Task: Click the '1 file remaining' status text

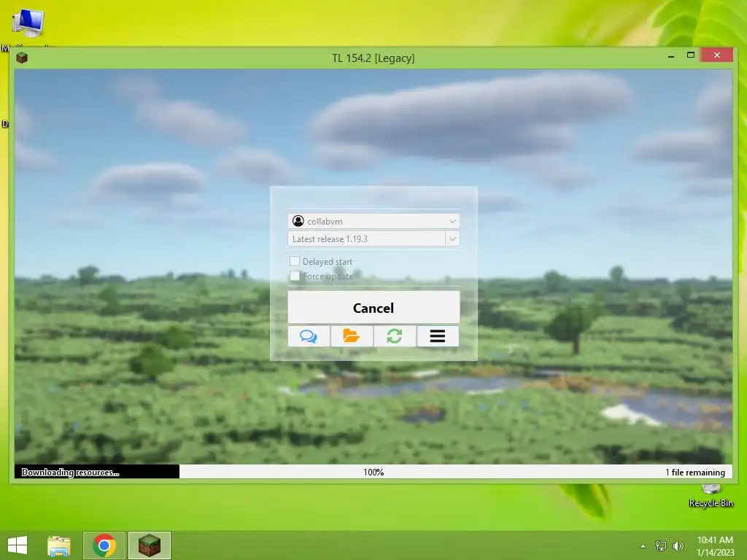Action: [695, 472]
